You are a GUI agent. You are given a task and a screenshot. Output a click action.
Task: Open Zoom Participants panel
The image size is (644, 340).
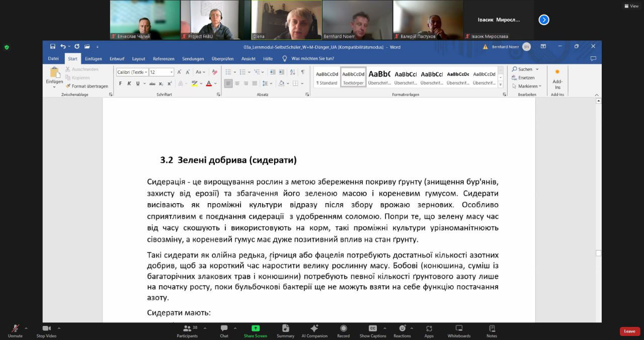click(187, 330)
